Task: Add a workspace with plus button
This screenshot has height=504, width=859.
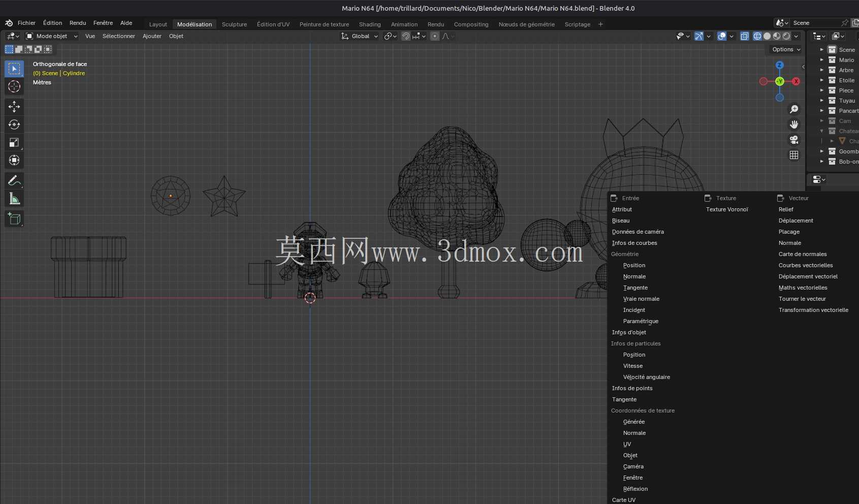Action: 600,24
